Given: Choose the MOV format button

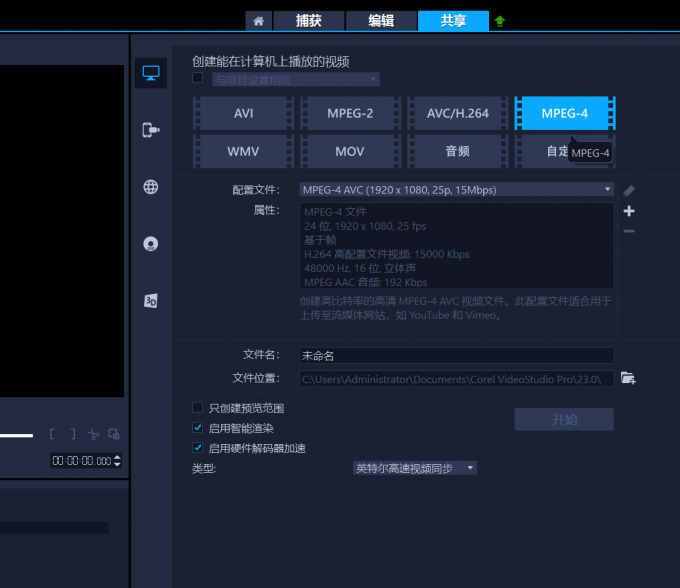Looking at the screenshot, I should tap(350, 151).
